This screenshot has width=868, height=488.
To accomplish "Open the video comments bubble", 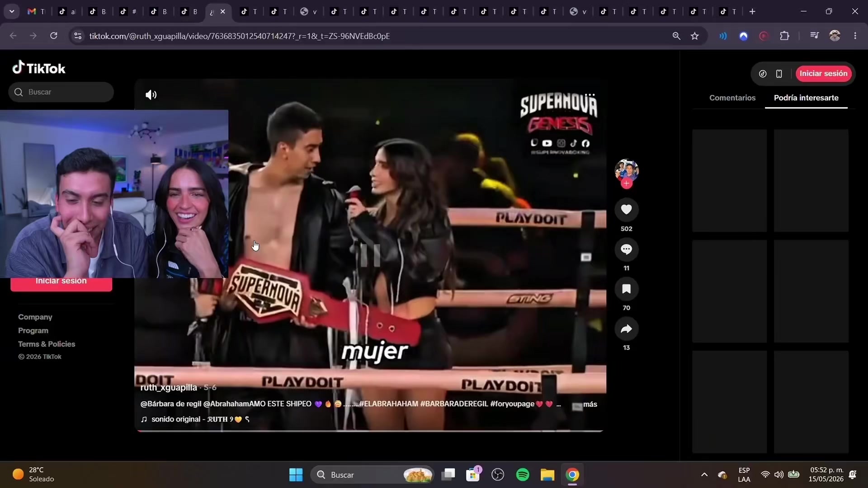I will [x=627, y=249].
